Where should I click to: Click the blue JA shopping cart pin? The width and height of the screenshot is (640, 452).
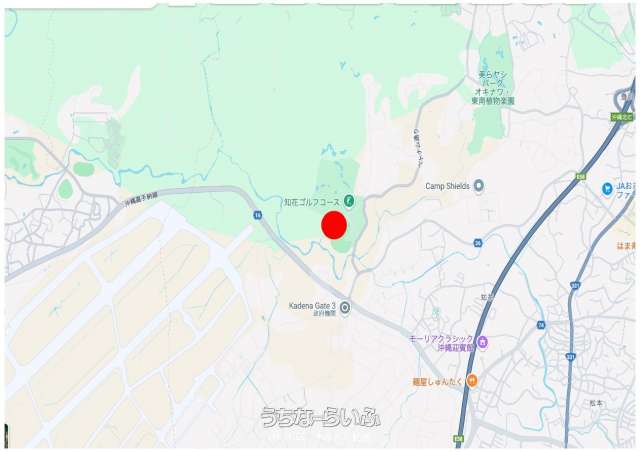[607, 189]
